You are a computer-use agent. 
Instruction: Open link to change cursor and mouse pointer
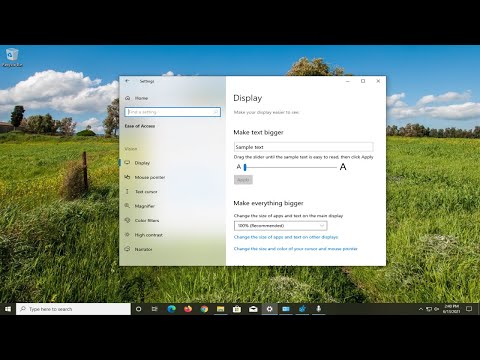pos(296,249)
